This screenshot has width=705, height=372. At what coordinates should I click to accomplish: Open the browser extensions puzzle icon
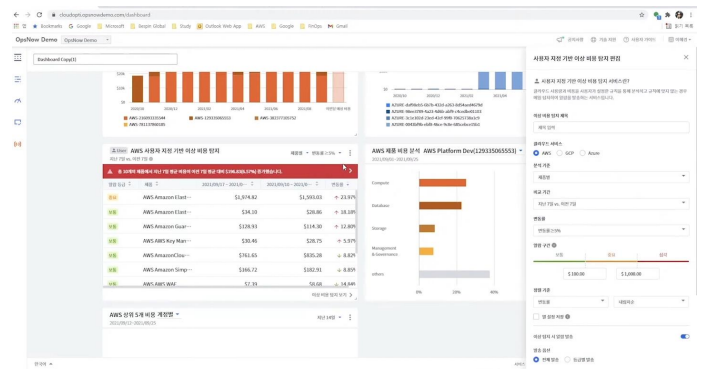668,15
